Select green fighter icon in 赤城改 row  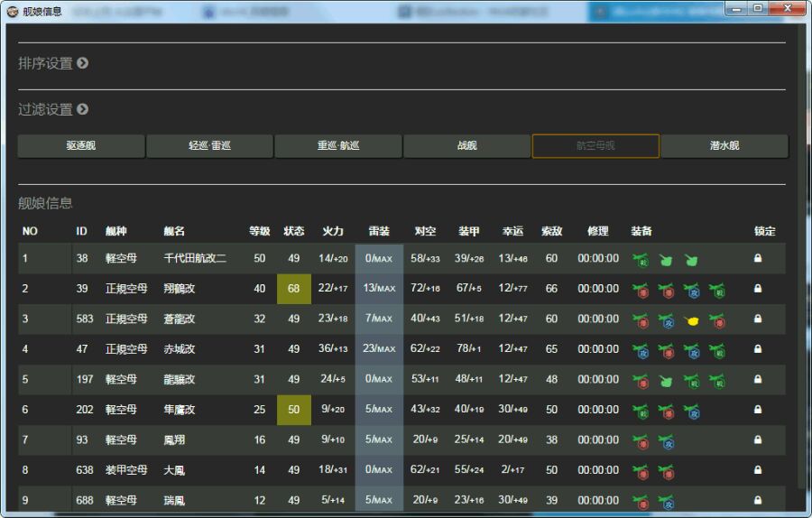click(x=717, y=351)
